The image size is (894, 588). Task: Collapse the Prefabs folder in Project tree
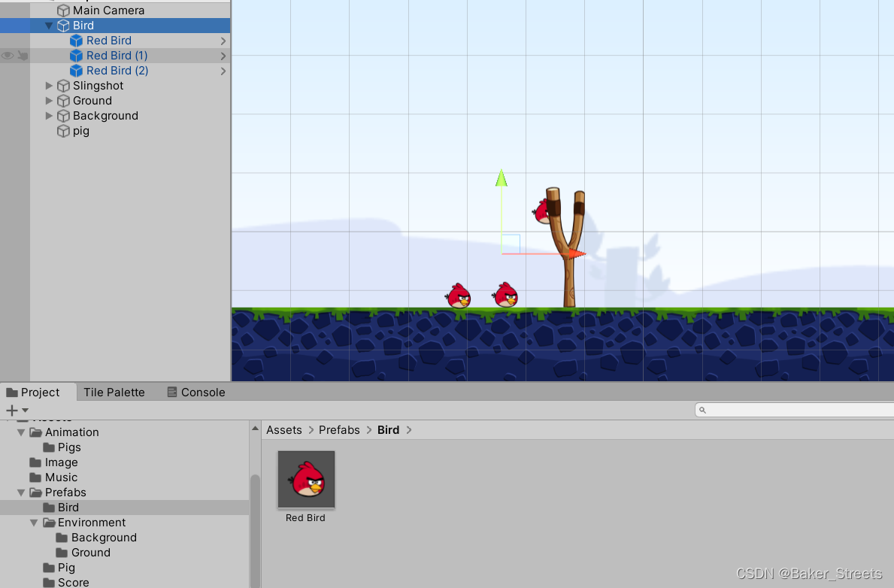[21, 493]
